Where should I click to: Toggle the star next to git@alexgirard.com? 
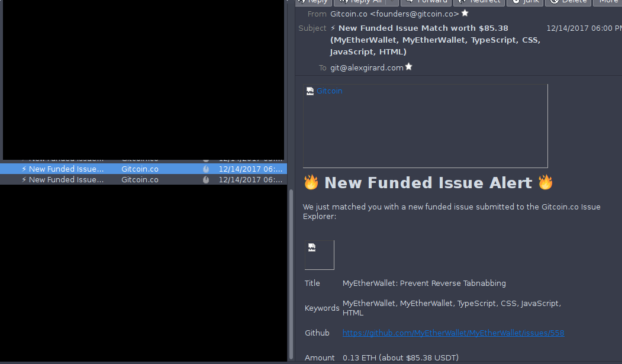408,66
